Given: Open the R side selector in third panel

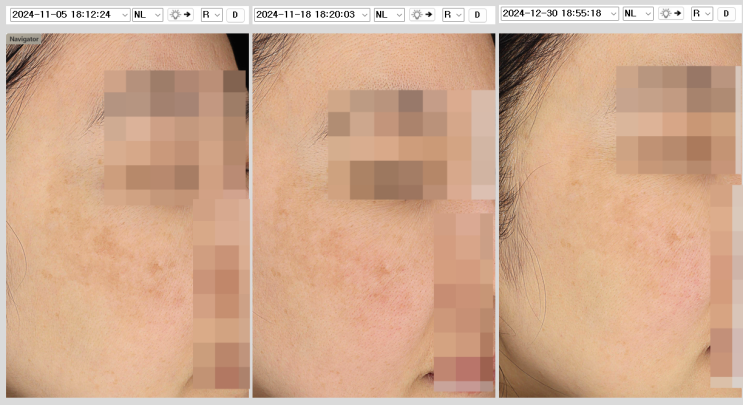Looking at the screenshot, I should click(x=702, y=14).
